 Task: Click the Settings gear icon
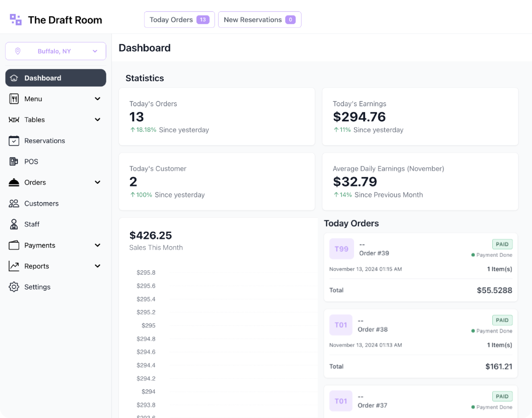point(14,287)
